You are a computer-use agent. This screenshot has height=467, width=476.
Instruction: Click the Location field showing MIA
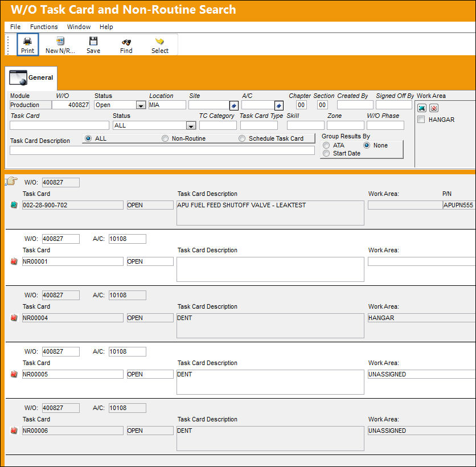pyautogui.click(x=167, y=105)
